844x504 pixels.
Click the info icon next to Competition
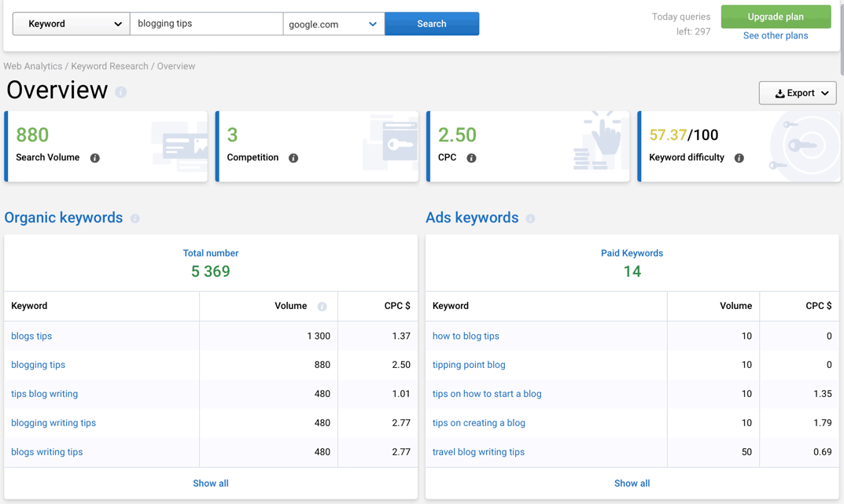point(293,158)
